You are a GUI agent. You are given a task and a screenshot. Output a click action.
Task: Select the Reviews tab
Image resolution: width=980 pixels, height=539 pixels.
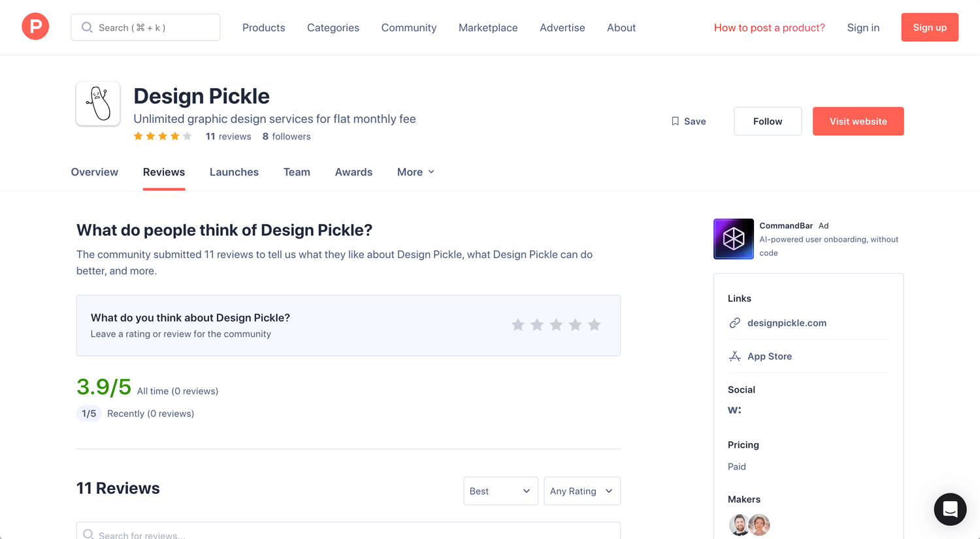pos(164,172)
